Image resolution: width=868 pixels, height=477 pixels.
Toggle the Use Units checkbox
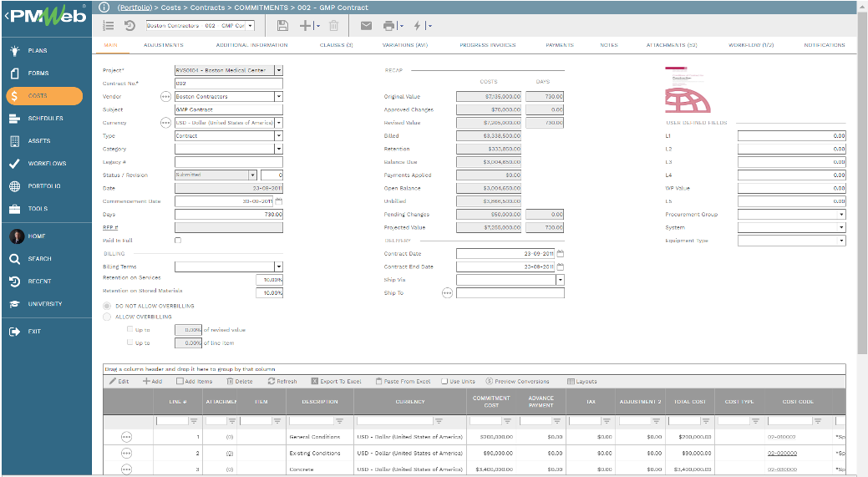click(x=444, y=381)
